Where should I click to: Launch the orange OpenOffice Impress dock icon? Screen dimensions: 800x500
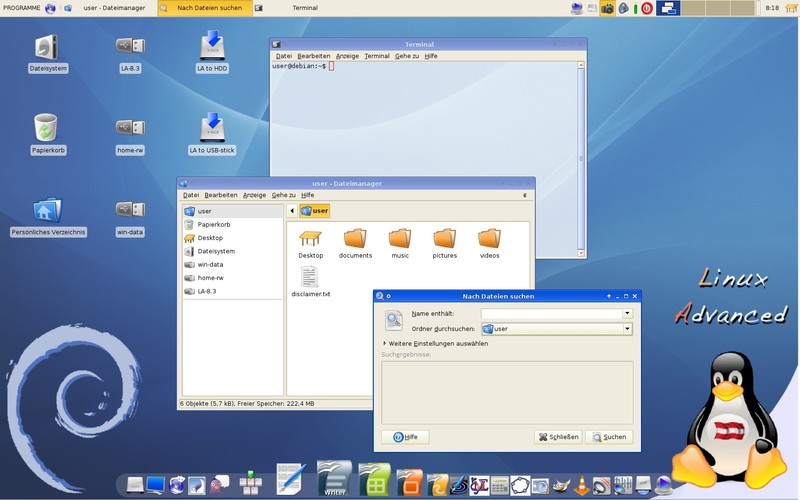click(x=409, y=483)
